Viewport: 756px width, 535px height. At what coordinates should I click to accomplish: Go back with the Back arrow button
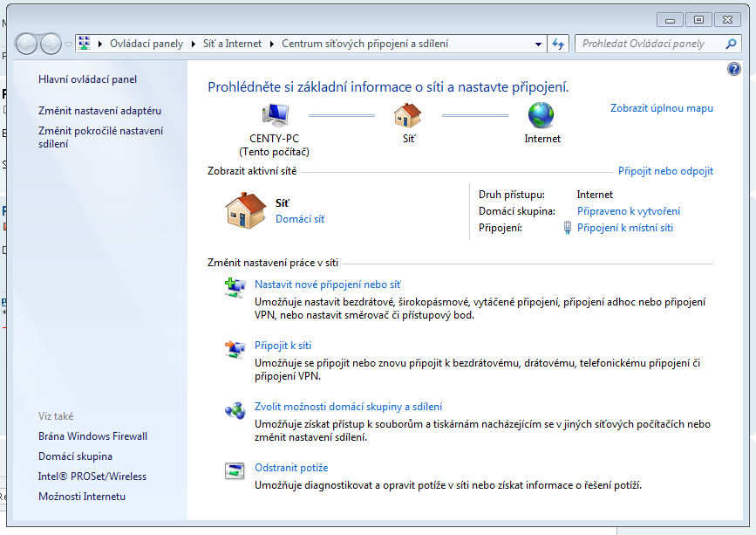point(26,44)
